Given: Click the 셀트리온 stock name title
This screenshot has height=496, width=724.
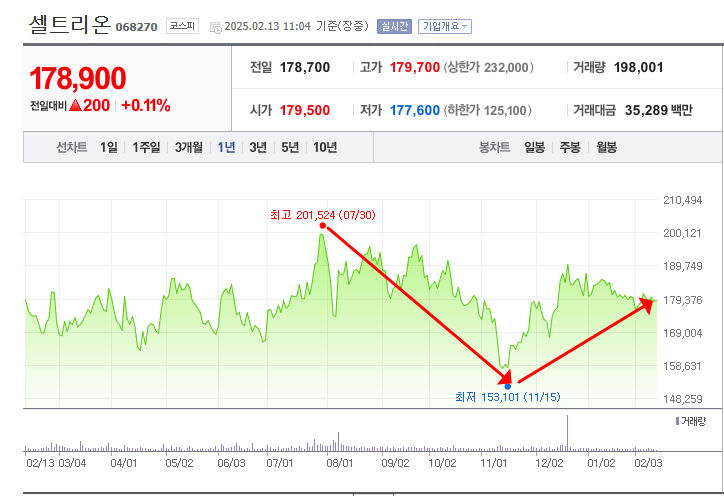Looking at the screenshot, I should click(70, 25).
